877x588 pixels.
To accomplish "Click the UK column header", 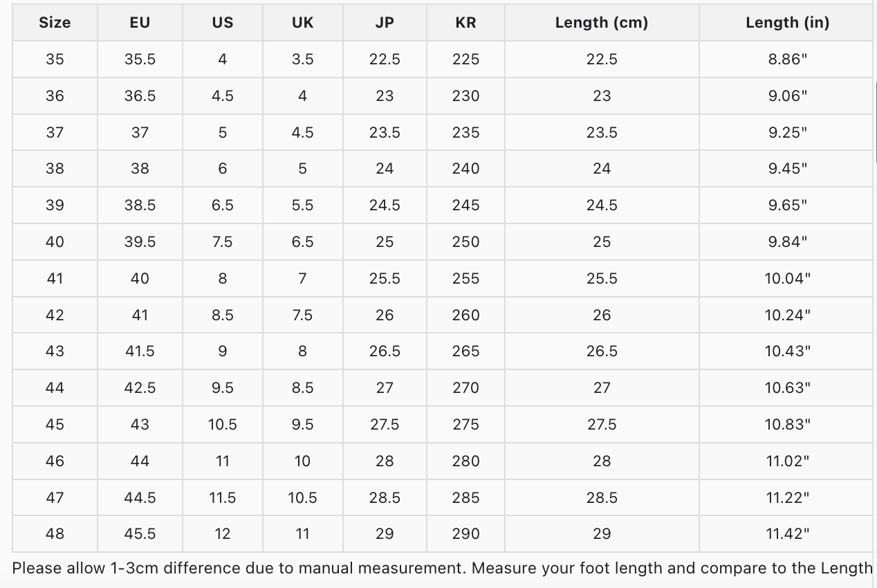I will point(302,22).
